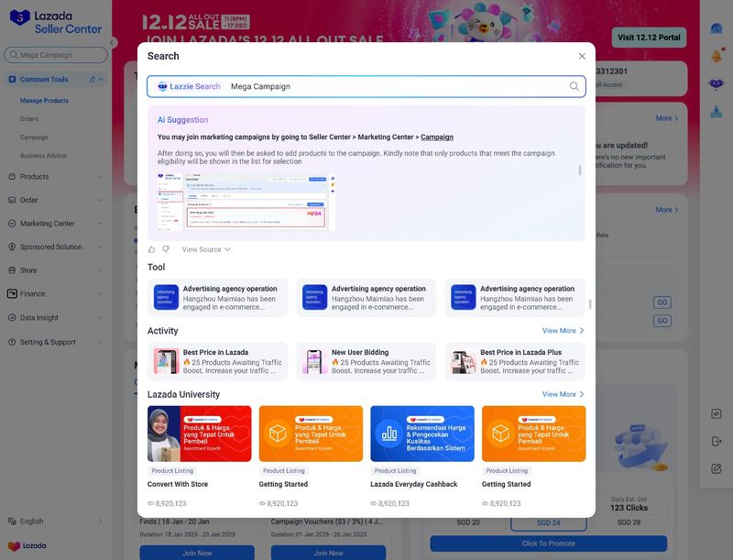
Task: Click the underlined Campaign link in AI suggestion
Action: click(437, 137)
